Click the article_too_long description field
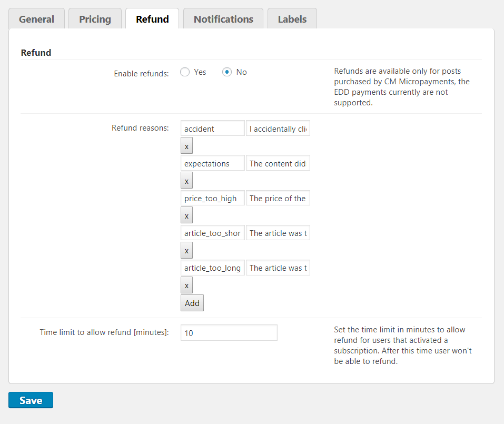The image size is (504, 424). click(278, 268)
